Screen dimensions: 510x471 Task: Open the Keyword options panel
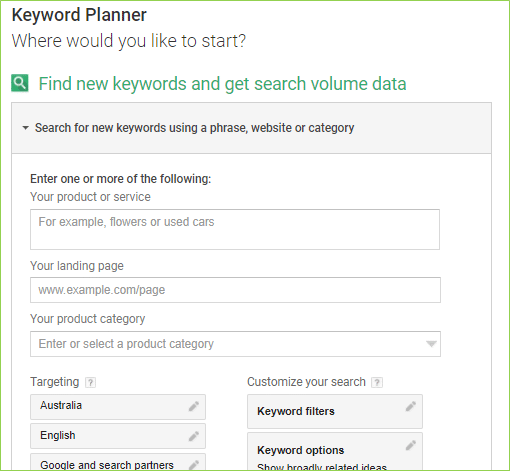335,451
